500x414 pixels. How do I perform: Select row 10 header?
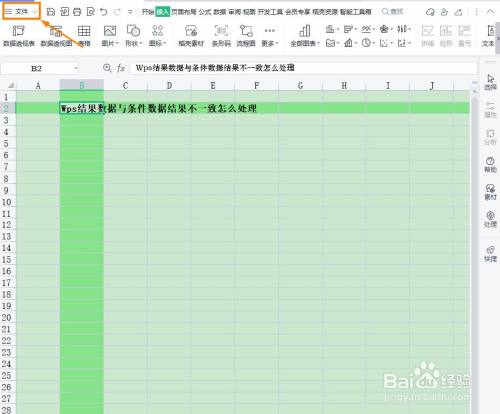7,202
